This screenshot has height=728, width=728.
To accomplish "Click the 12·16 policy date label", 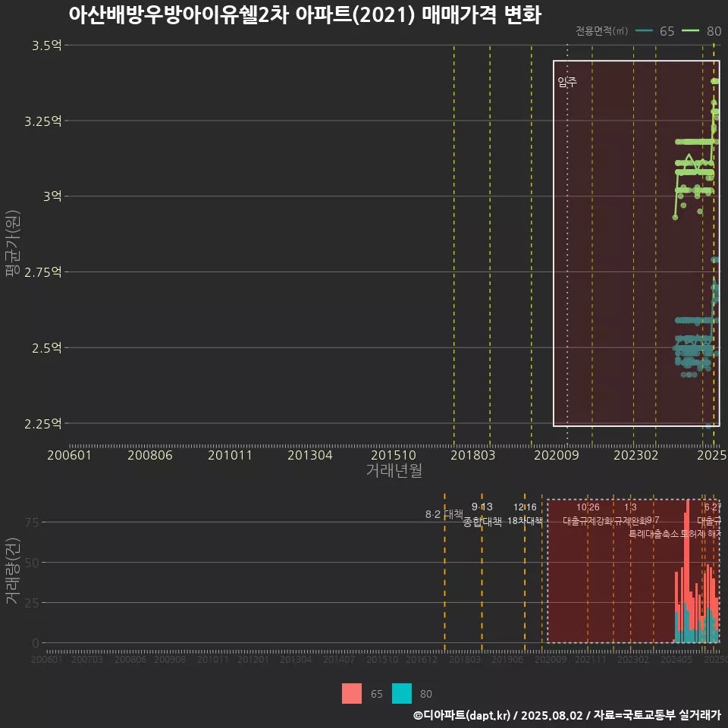I will pyautogui.click(x=525, y=507).
